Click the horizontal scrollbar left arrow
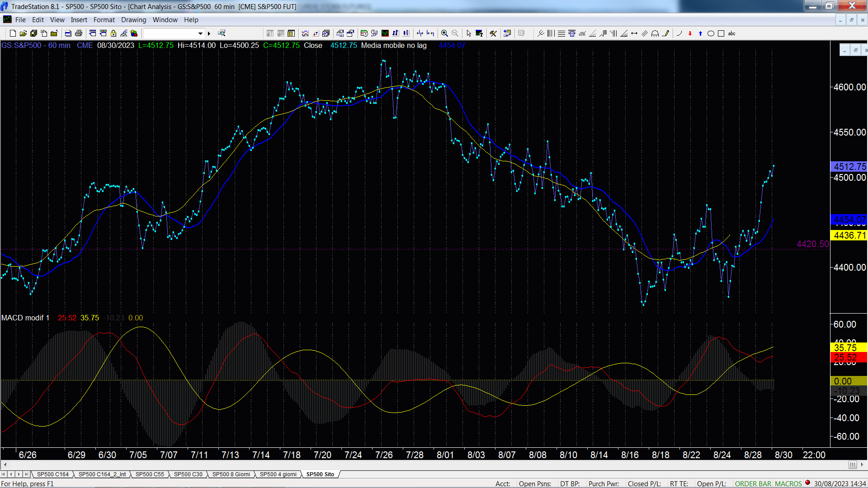The height and width of the screenshot is (488, 868). [5, 465]
